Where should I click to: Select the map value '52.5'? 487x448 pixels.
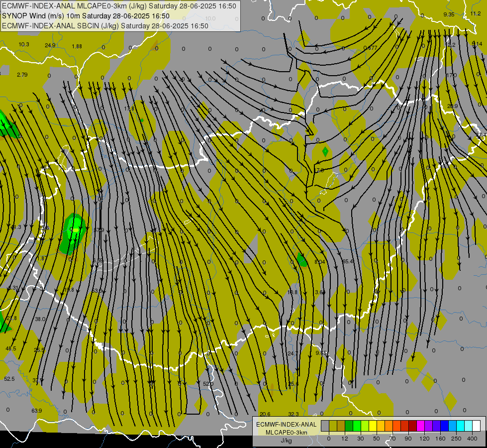(x=9, y=379)
